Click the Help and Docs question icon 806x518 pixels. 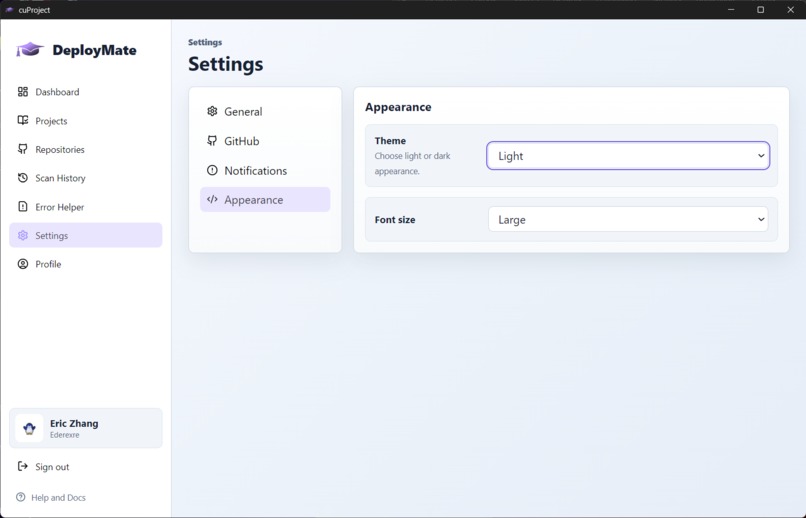click(21, 497)
